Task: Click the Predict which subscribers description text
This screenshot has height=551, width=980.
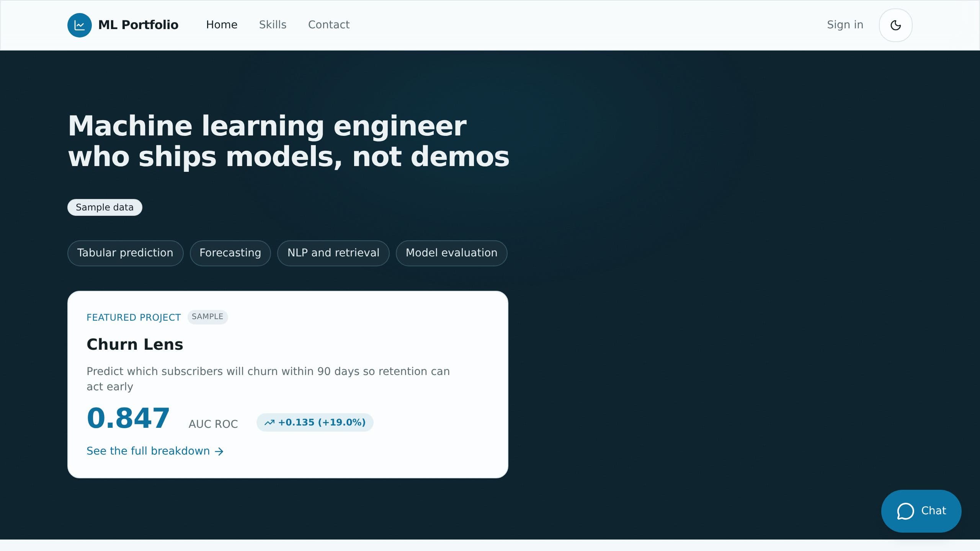Action: (268, 379)
